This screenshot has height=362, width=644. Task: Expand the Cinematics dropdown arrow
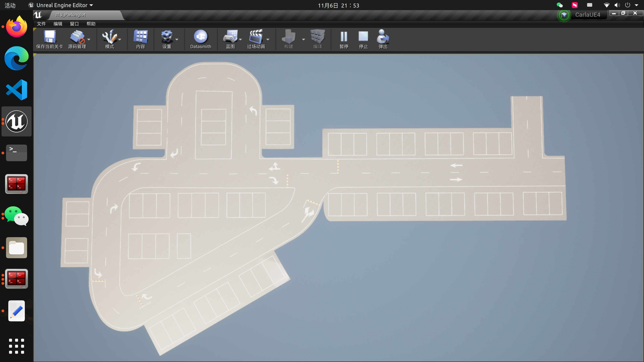click(268, 39)
